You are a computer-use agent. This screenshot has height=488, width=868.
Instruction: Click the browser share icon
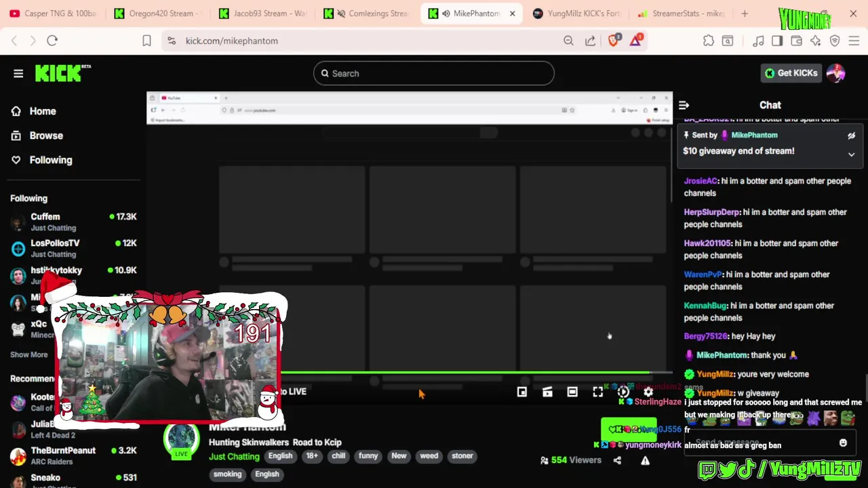[590, 41]
